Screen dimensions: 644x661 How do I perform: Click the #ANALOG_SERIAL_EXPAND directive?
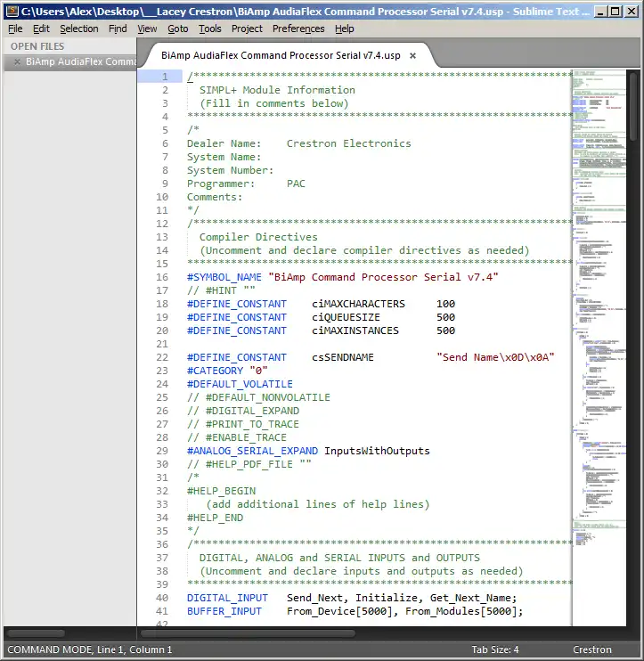point(252,451)
